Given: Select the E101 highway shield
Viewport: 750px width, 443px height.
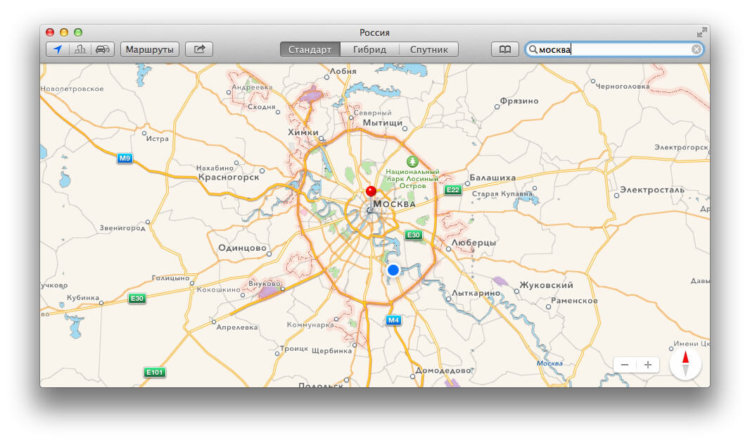Looking at the screenshot, I should [x=154, y=372].
